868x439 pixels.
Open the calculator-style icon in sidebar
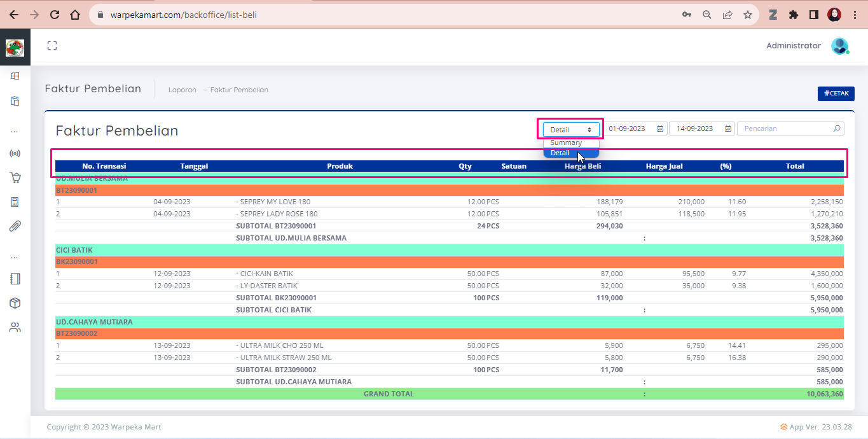tap(15, 202)
